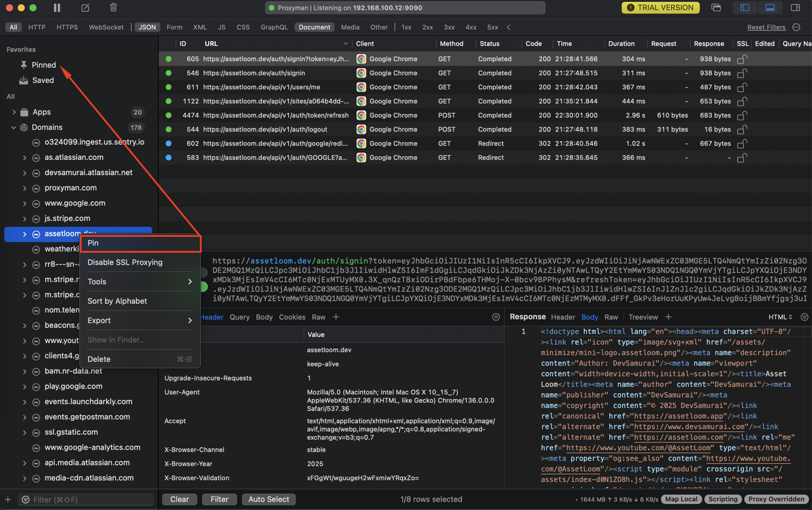The width and height of the screenshot is (812, 510).
Task: Add a new Request tab with plus
Action: tap(336, 317)
